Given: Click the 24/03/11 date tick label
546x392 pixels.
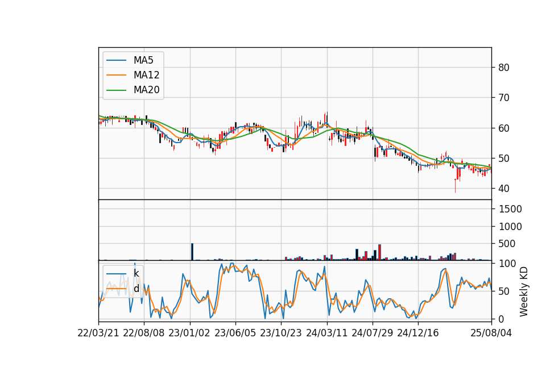Looking at the screenshot, I should [x=326, y=333].
